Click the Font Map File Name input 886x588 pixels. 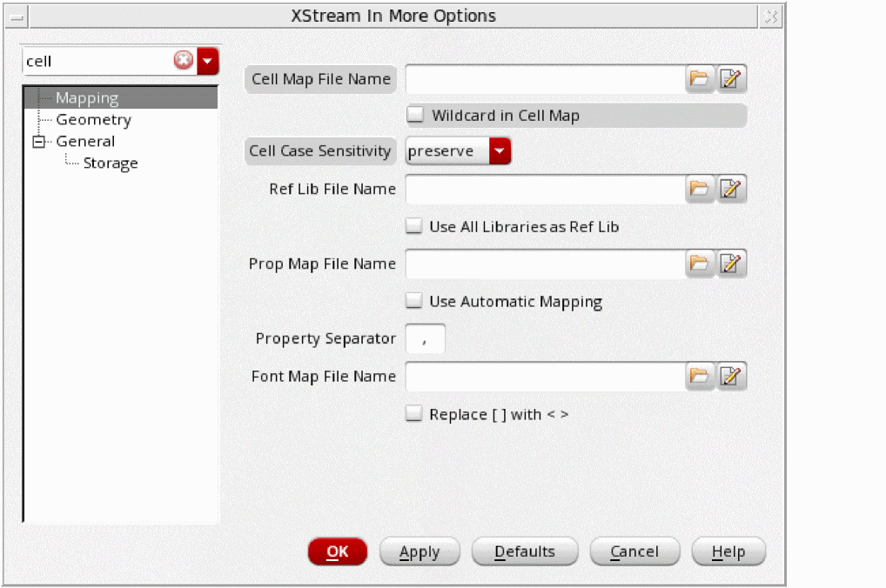point(546,377)
